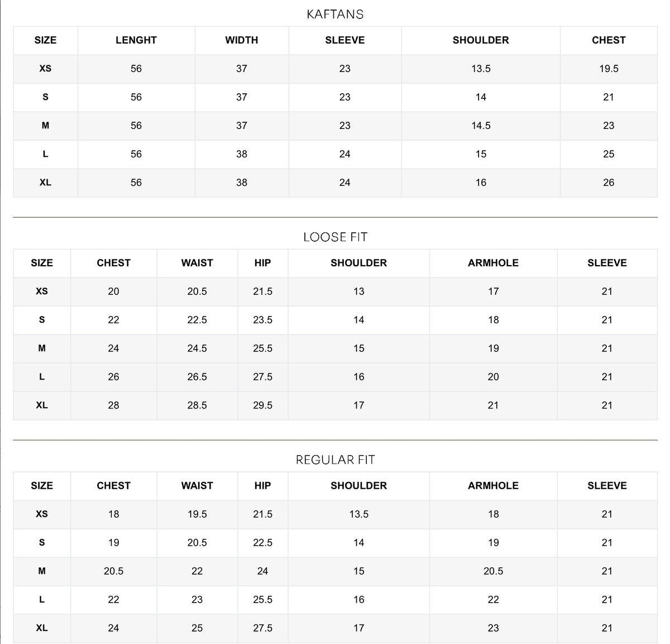
Task: Click Regular Fit XL chest value 24
Action: click(x=113, y=628)
